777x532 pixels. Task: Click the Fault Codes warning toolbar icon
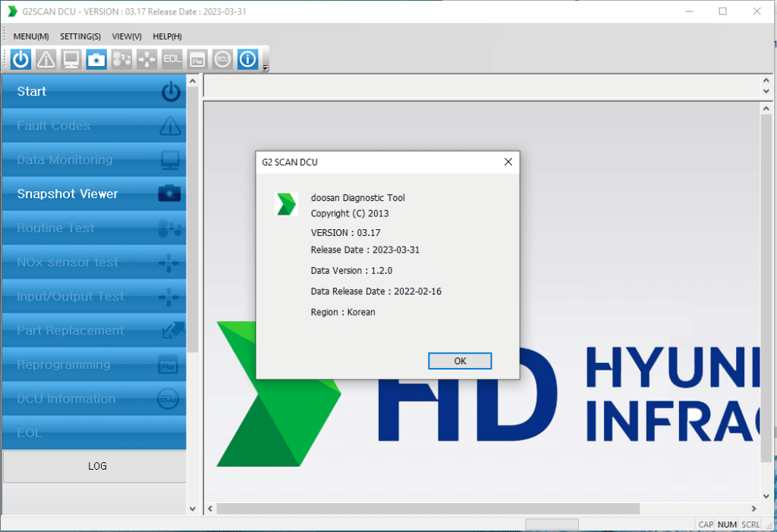click(x=46, y=59)
